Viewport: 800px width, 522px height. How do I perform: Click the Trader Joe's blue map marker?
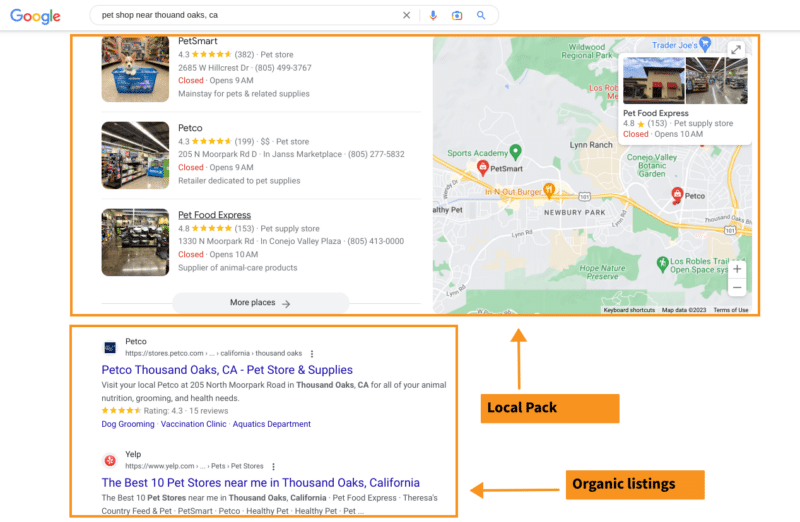coord(705,44)
